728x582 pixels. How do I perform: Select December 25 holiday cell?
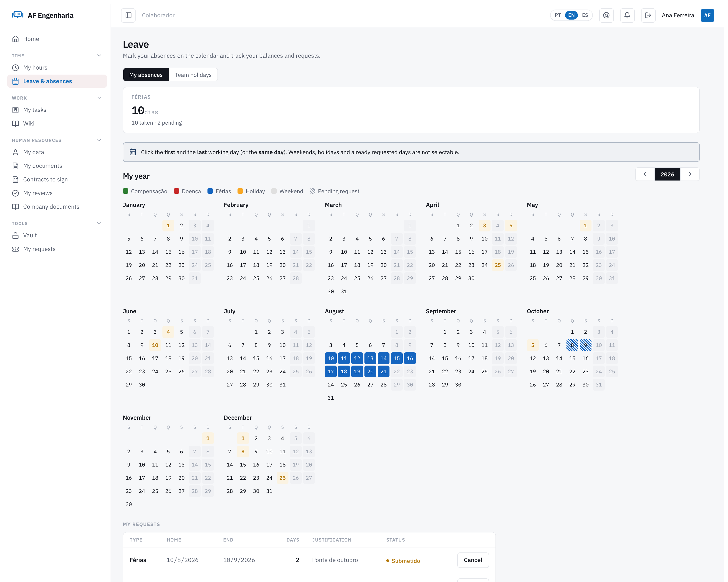click(x=282, y=478)
